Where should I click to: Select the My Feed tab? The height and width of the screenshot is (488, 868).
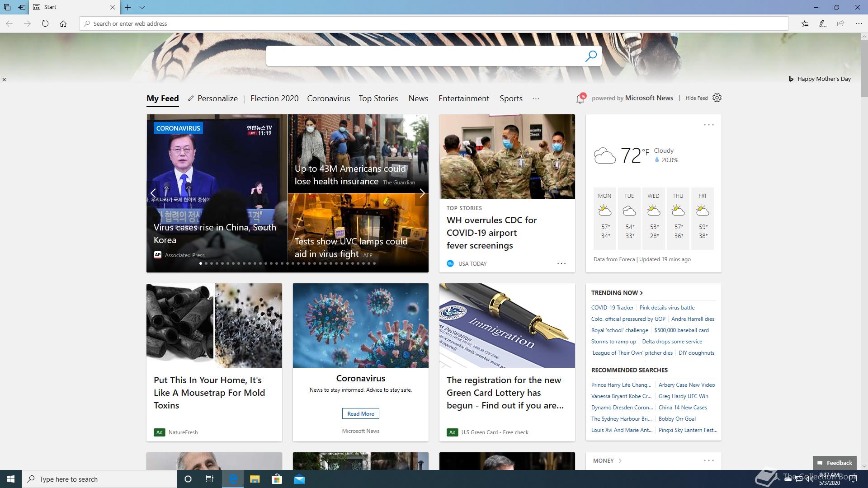click(x=163, y=99)
